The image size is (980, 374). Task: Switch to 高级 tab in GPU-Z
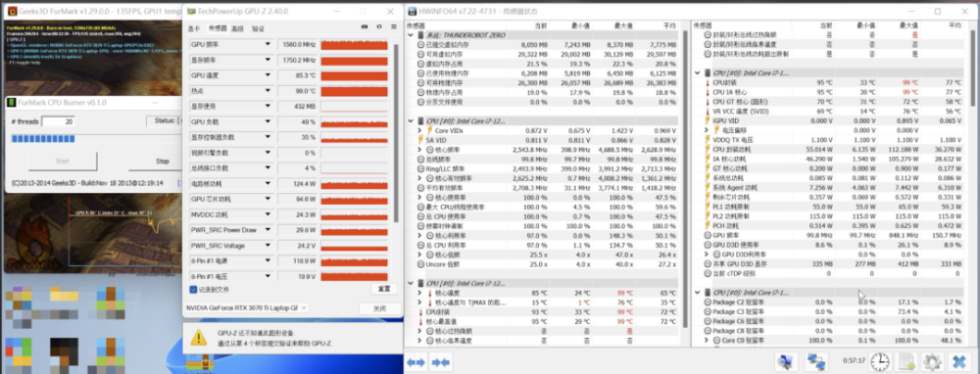coord(237,28)
